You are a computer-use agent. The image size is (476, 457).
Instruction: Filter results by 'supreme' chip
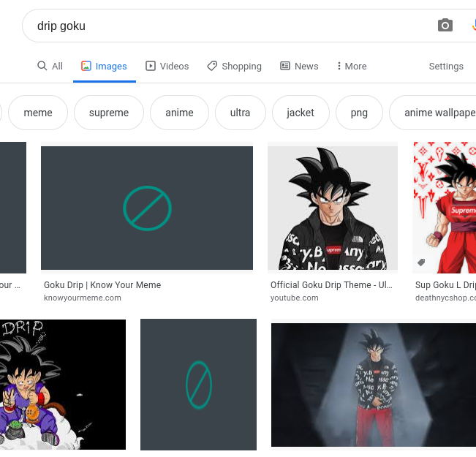[109, 113]
